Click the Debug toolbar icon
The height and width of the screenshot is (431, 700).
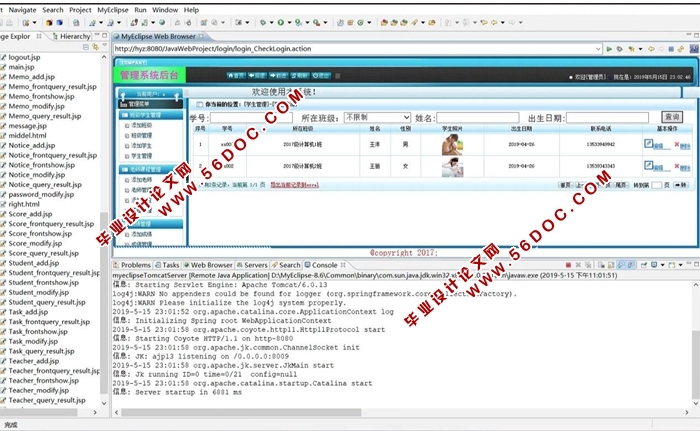click(262, 22)
